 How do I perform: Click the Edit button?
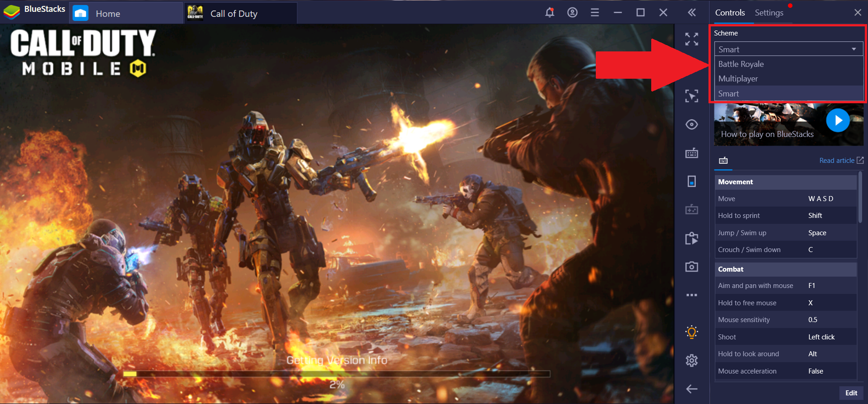pos(851,393)
